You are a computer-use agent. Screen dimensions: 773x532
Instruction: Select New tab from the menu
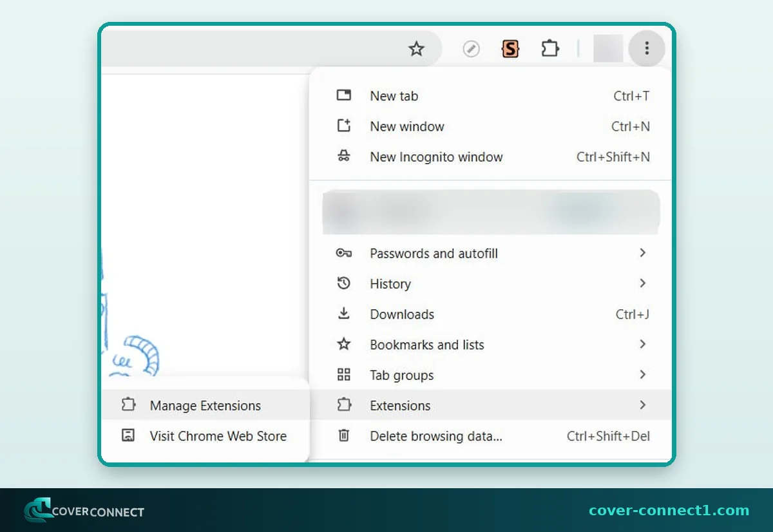pos(490,96)
